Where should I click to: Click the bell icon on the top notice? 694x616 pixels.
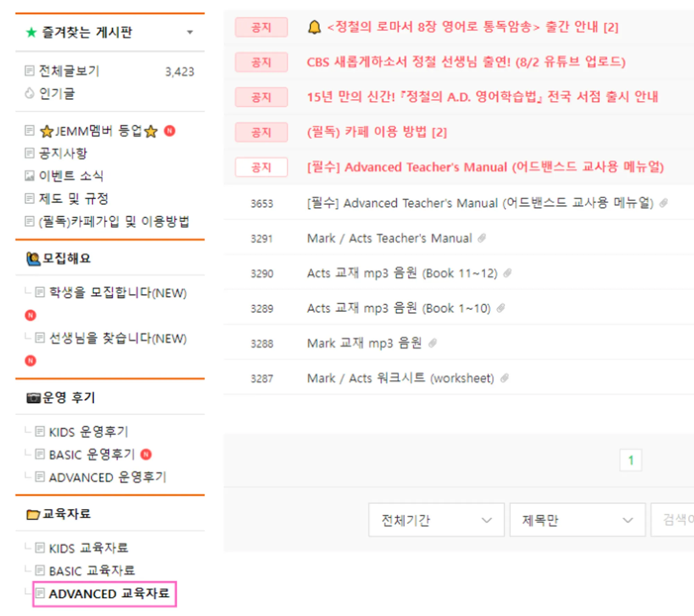click(x=314, y=27)
